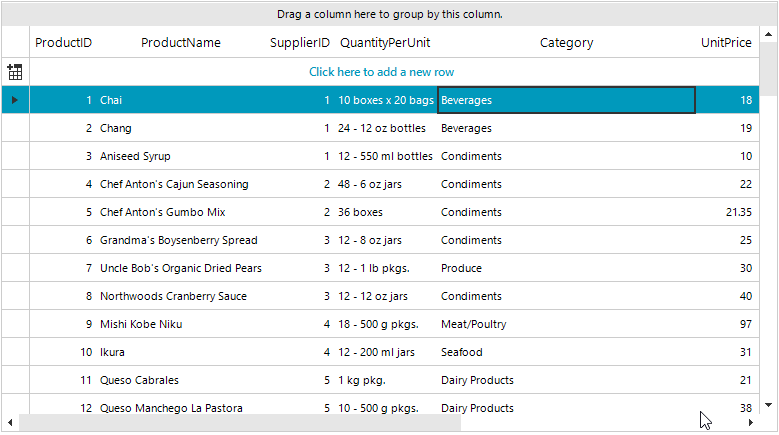The width and height of the screenshot is (779, 435).
Task: Select the Aniseed Syrup product cell
Action: (135, 156)
